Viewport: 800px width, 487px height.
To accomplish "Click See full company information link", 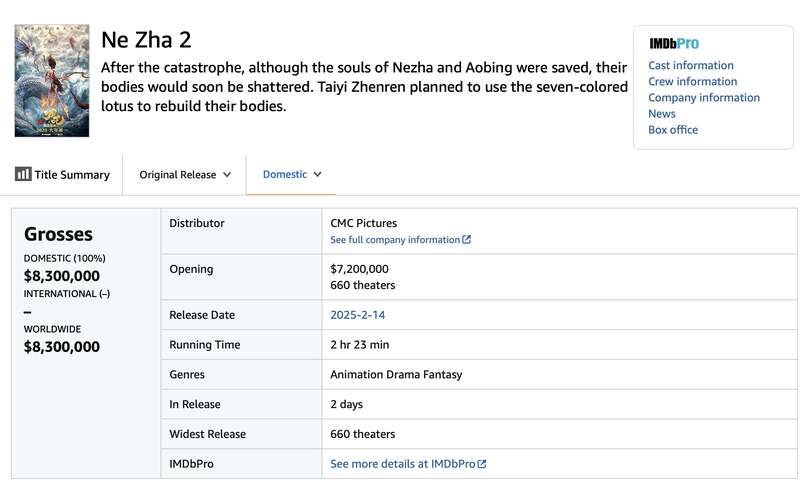I will (395, 240).
